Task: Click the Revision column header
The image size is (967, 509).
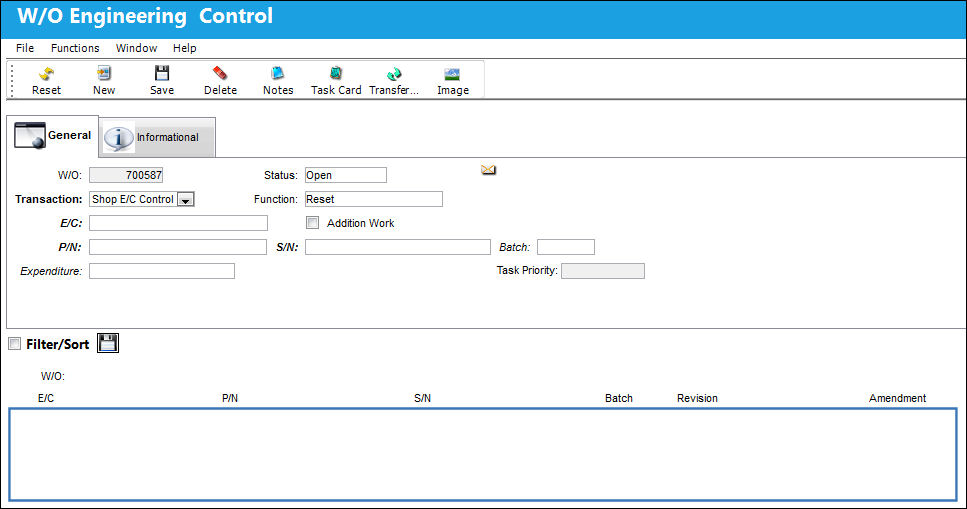Action: click(697, 399)
